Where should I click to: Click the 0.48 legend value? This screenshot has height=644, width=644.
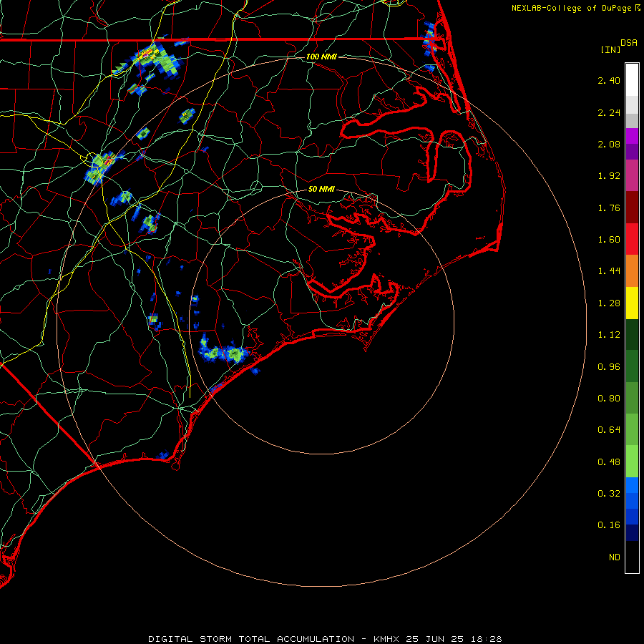tap(609, 462)
